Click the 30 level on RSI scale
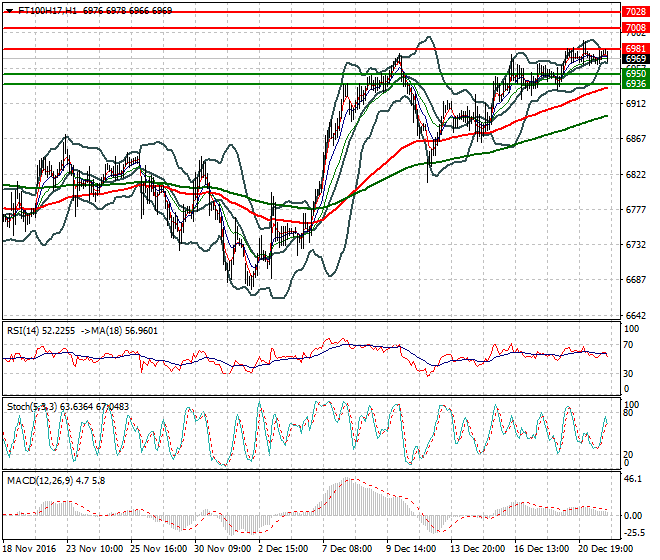The image size is (660, 560). click(x=628, y=373)
